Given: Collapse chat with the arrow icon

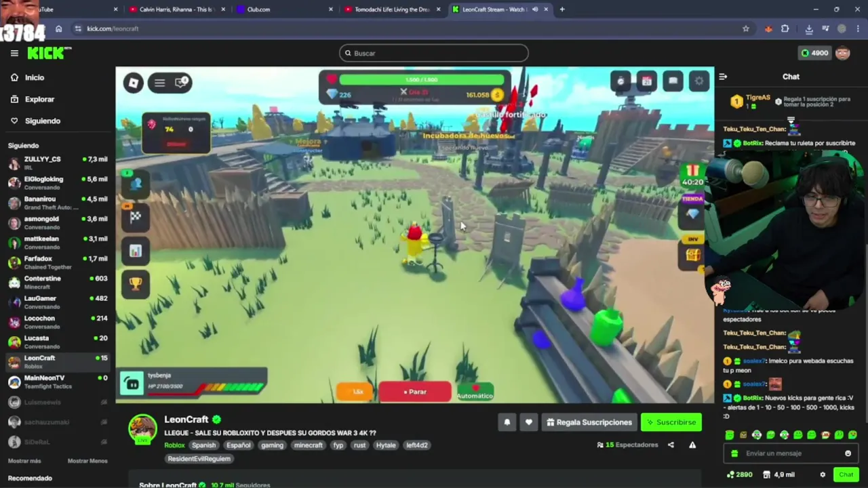Looking at the screenshot, I should 723,77.
